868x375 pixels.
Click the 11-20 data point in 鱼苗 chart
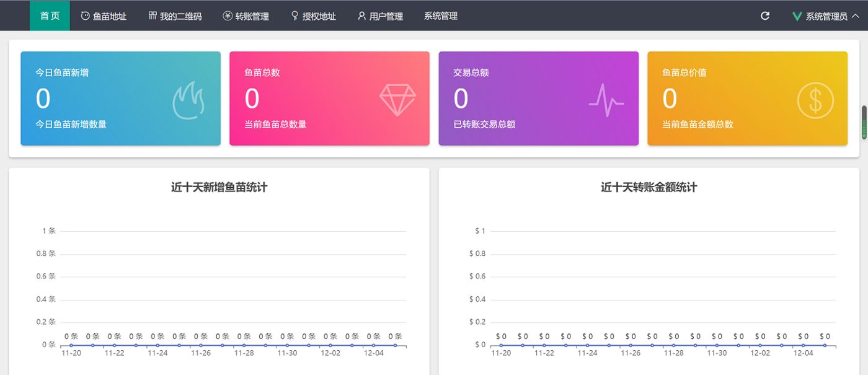[71, 345]
